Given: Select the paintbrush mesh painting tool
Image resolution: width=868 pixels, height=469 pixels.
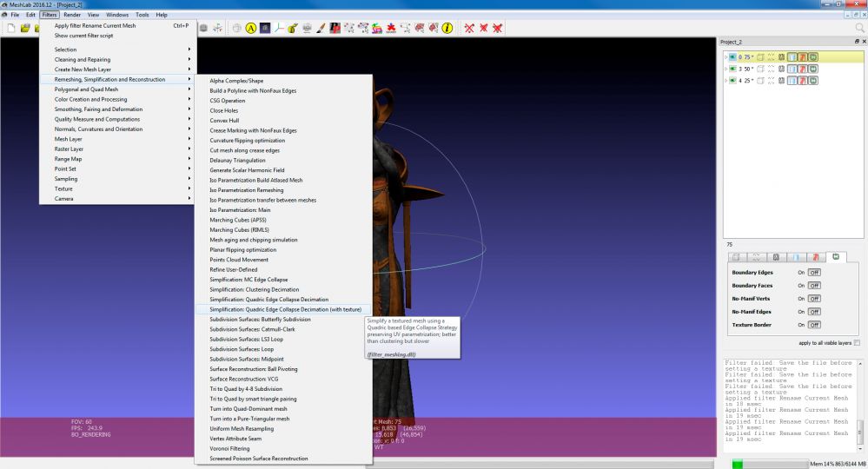Looking at the screenshot, I should (321, 28).
